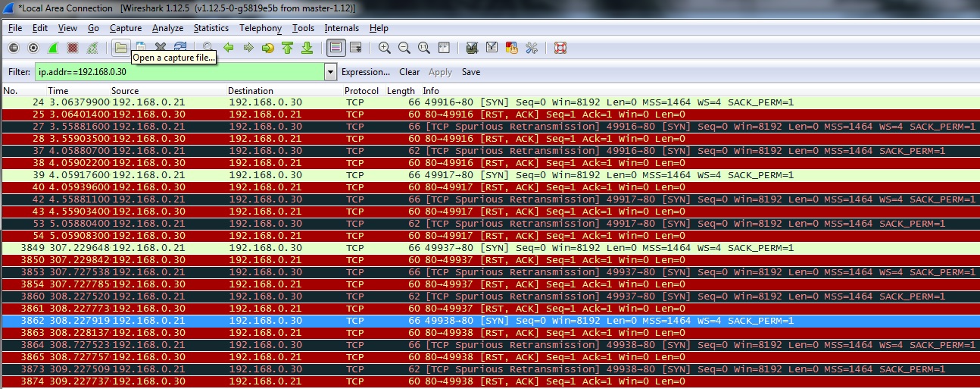Edit display filters icon
This screenshot has width=980, height=389.
coord(492,48)
